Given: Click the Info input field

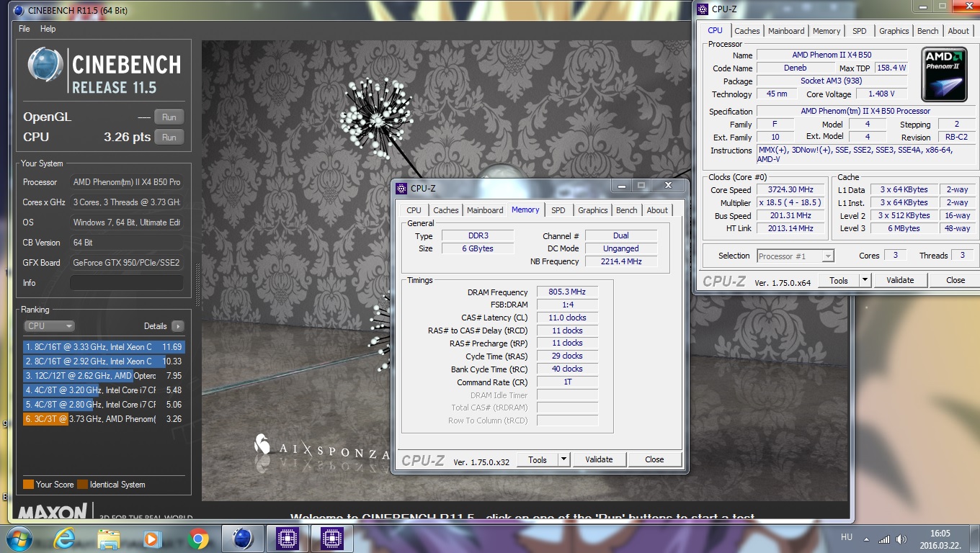Looking at the screenshot, I should (127, 283).
